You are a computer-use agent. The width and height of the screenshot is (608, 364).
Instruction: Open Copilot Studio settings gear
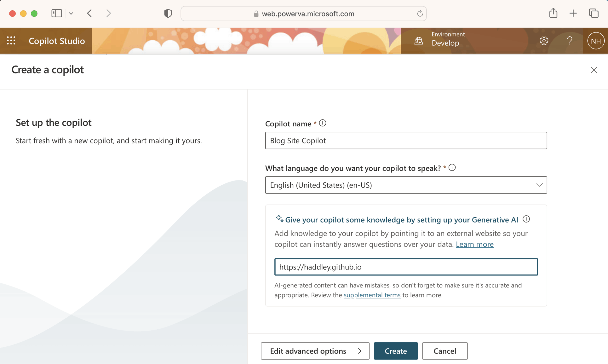click(x=544, y=41)
